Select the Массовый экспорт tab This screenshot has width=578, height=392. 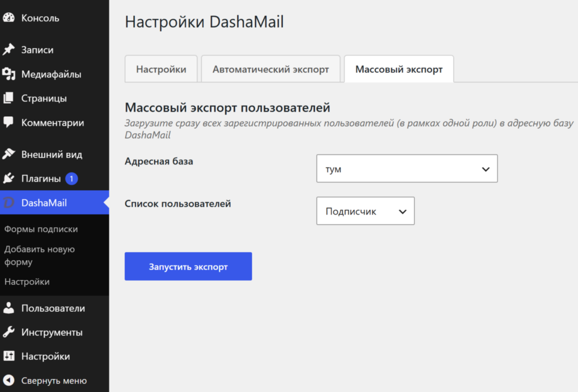399,69
